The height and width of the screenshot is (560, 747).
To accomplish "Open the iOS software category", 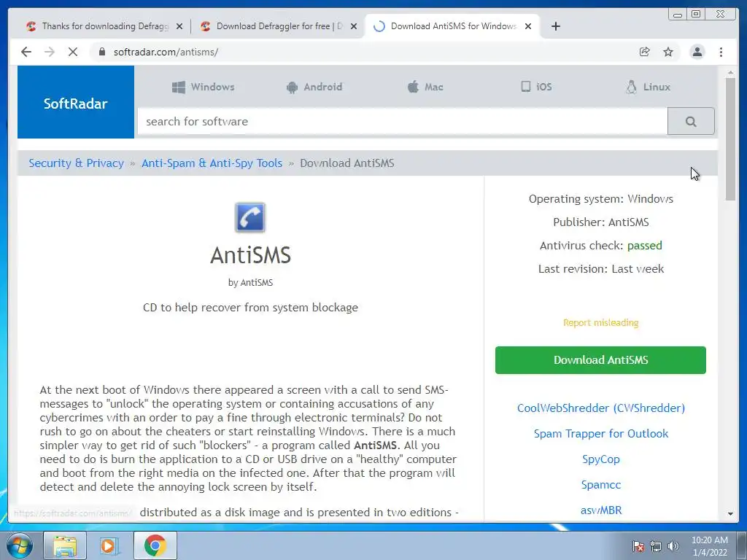I will click(536, 87).
